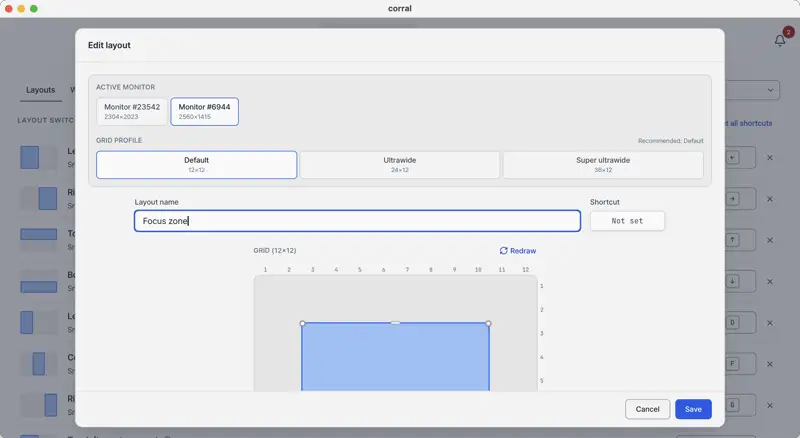This screenshot has width=800, height=438.
Task: Select the right-half layout thumbnail in background list
Action: [x=38, y=199]
